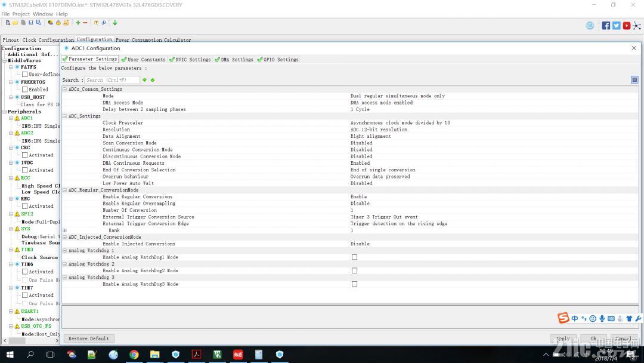The height and width of the screenshot is (363, 644).
Task: Click the Save As toolbar icon
Action: pos(38,23)
